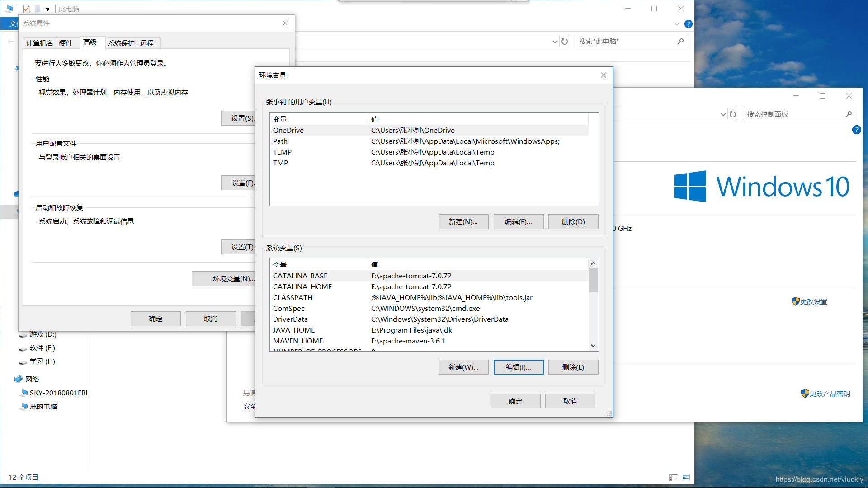Select 鹿的电脑 network computer
The width and height of the screenshot is (868, 488).
tap(38, 406)
